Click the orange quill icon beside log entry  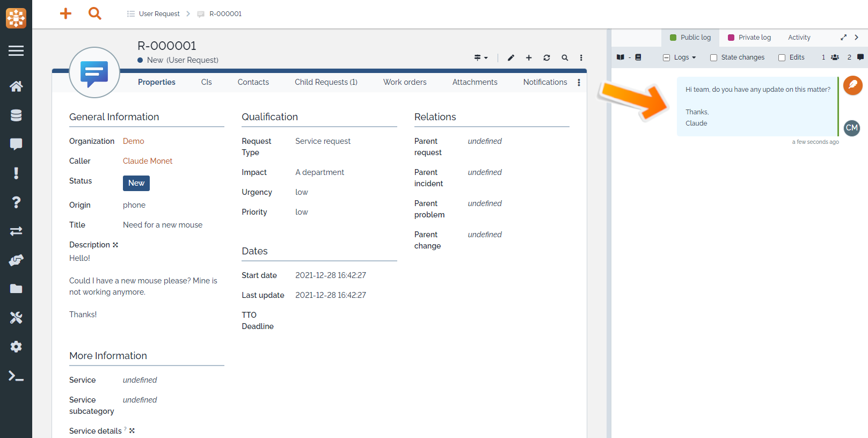click(x=852, y=85)
